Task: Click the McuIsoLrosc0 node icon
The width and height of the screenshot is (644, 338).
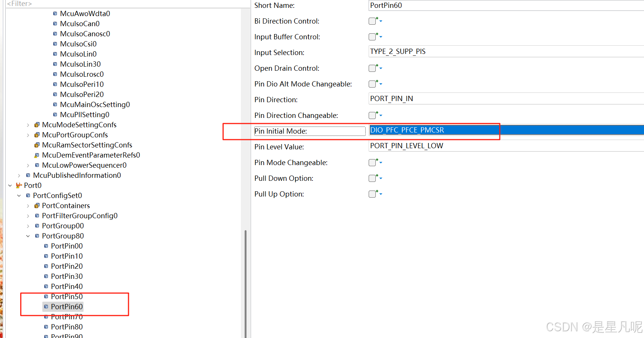Action: point(55,74)
